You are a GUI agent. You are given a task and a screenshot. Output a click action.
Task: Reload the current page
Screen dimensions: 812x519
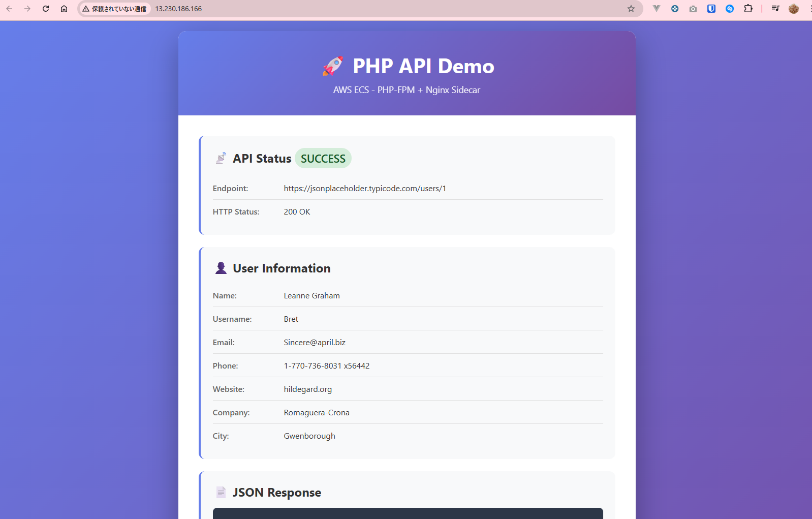pyautogui.click(x=46, y=9)
